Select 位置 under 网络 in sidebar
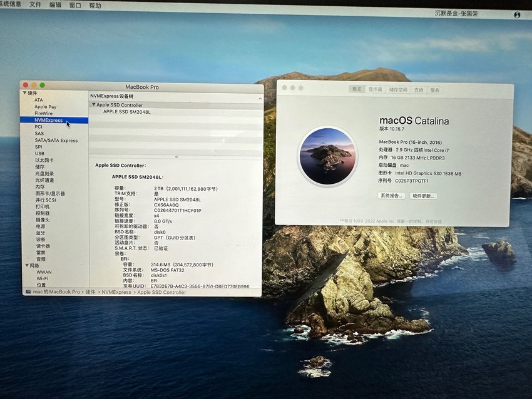 coord(41,285)
